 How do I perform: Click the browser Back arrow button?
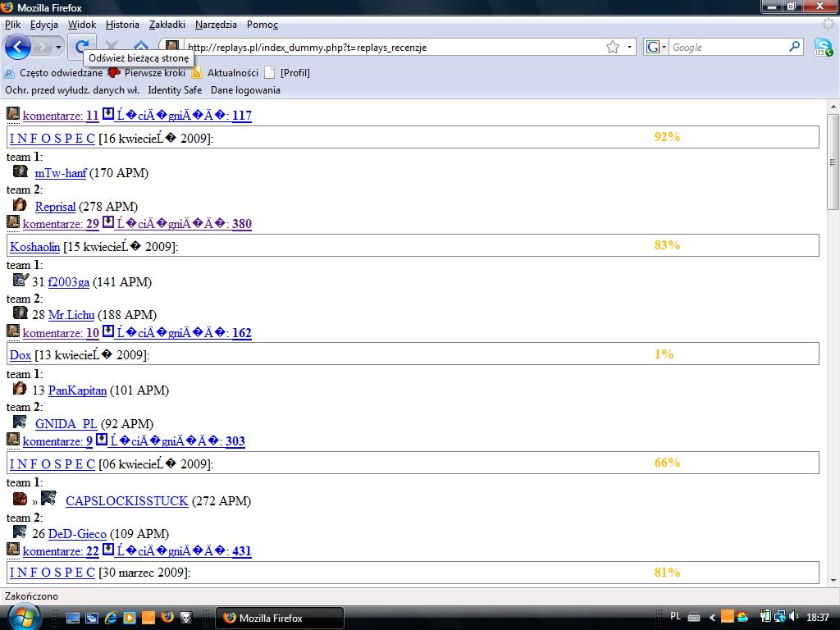coord(17,47)
